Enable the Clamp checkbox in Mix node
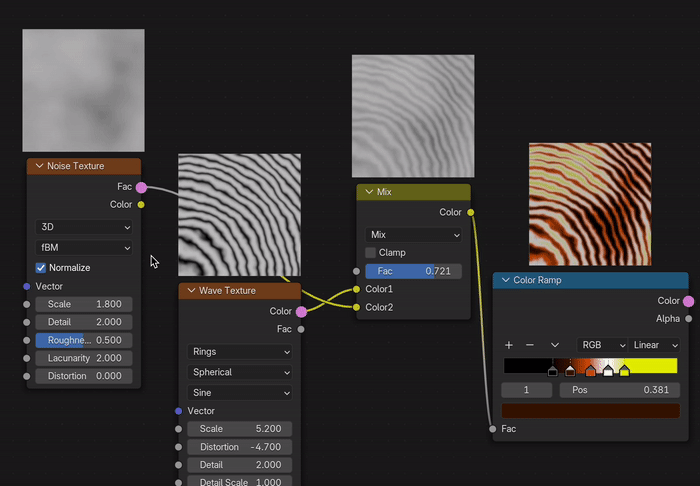 [x=371, y=253]
